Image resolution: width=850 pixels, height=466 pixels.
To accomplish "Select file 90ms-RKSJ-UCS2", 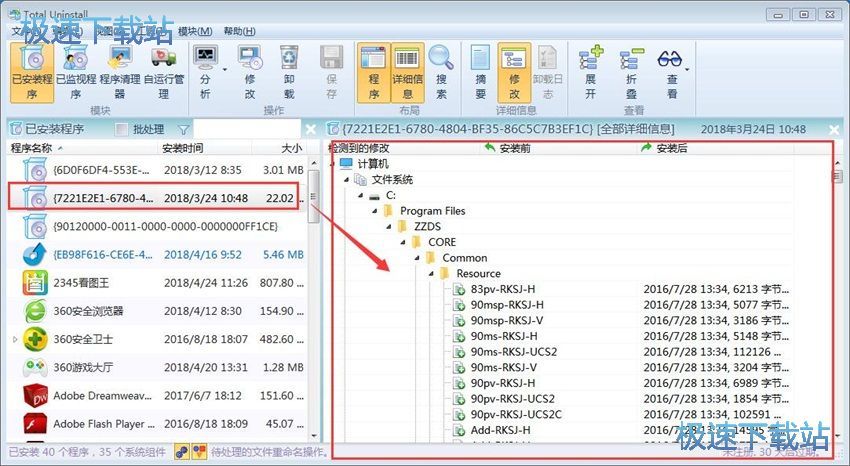I will click(513, 352).
